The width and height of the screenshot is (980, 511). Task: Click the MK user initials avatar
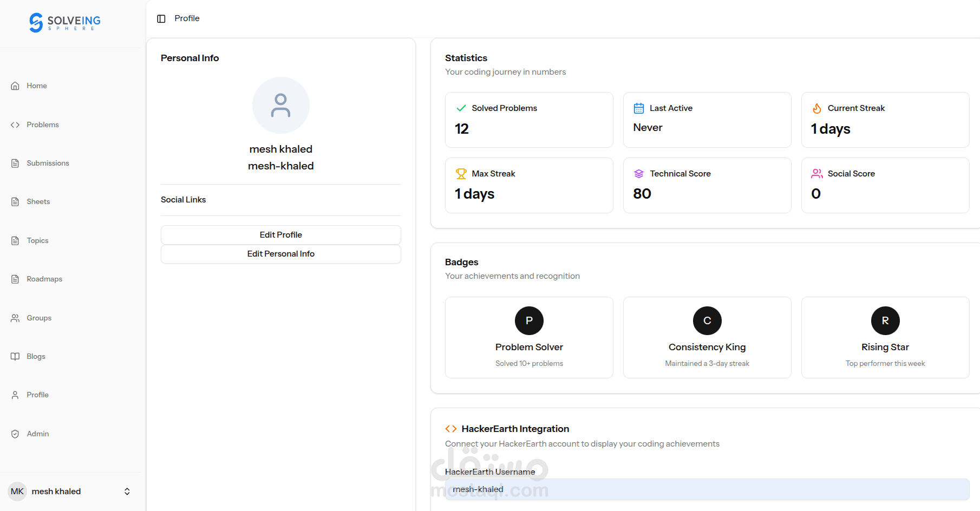tap(17, 492)
